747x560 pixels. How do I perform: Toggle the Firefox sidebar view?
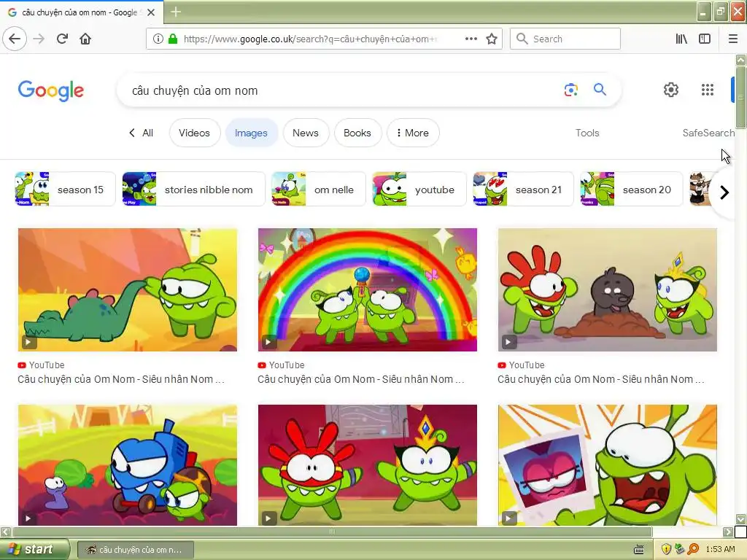pos(705,39)
